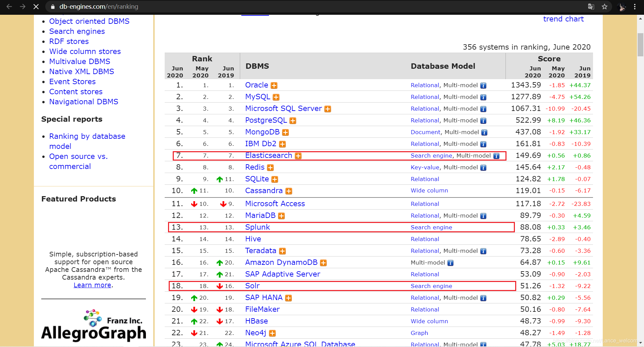Click Wide column link in Cassandra's row
Screen dimensions: 644x347
(x=429, y=190)
